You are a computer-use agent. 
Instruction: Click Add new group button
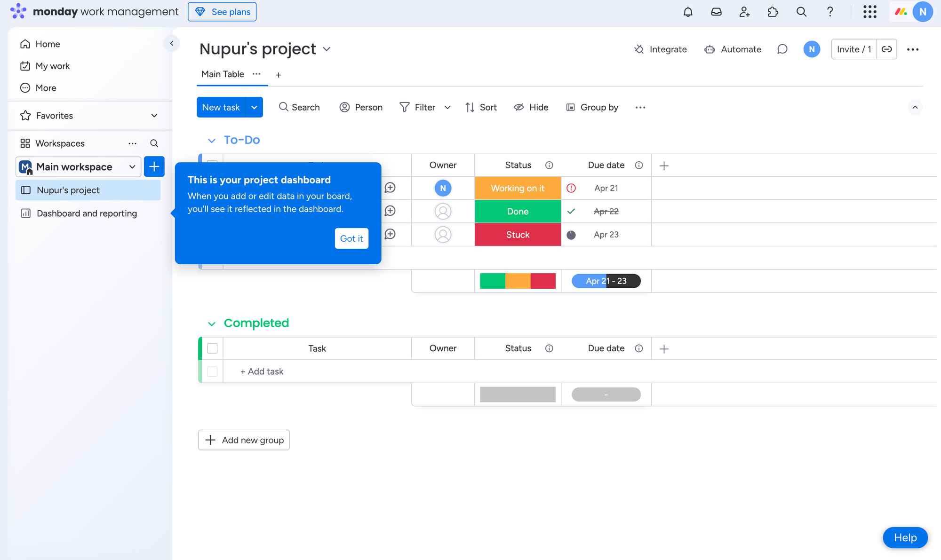tap(244, 440)
